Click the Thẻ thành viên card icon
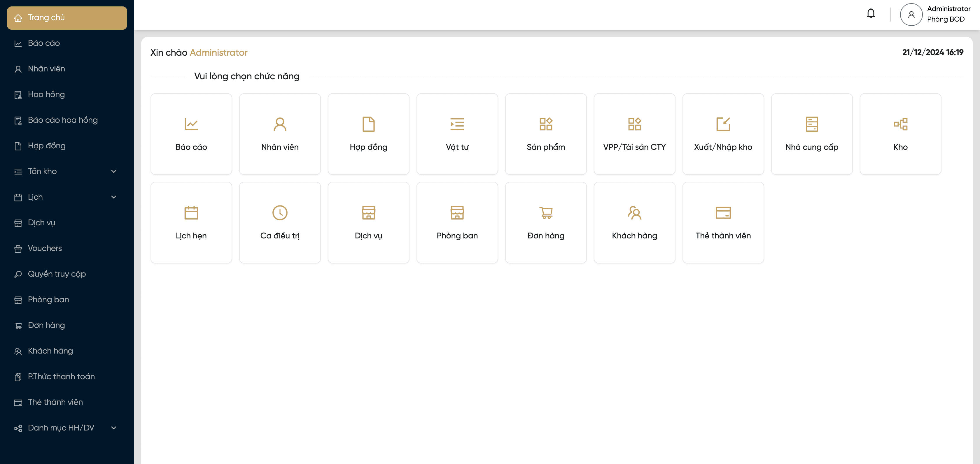The width and height of the screenshot is (980, 464). click(x=723, y=212)
